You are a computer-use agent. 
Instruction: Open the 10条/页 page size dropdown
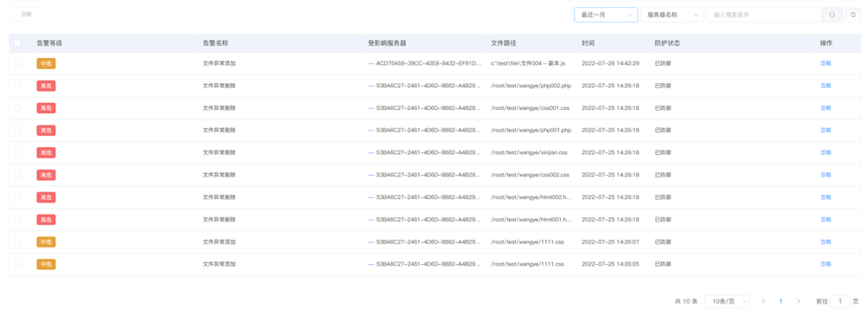728,301
